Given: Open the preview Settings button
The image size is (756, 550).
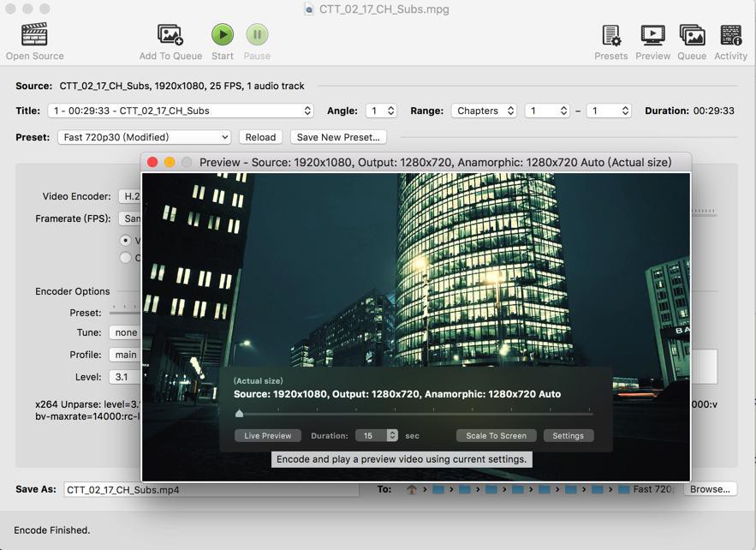Looking at the screenshot, I should [568, 436].
